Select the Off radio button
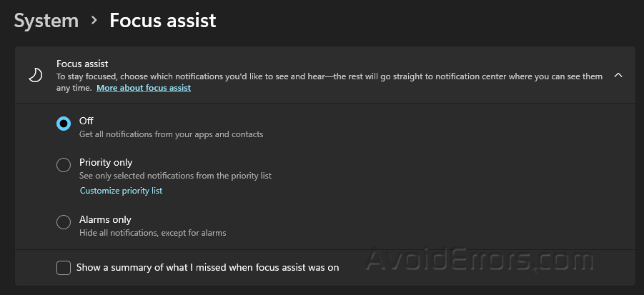 click(x=64, y=123)
